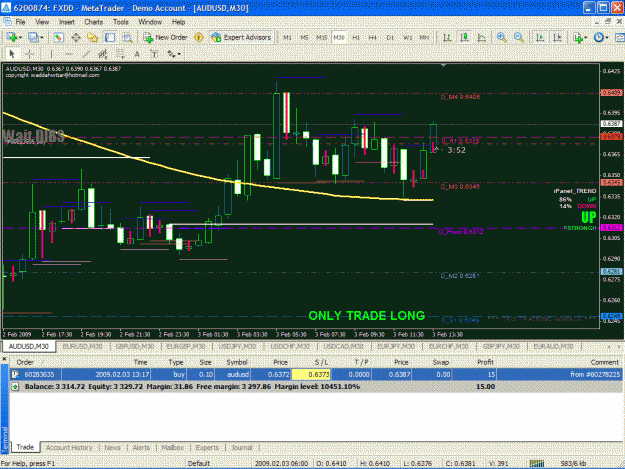625x469 pixels.
Task: Show the Data Window icon
Action: point(76,37)
